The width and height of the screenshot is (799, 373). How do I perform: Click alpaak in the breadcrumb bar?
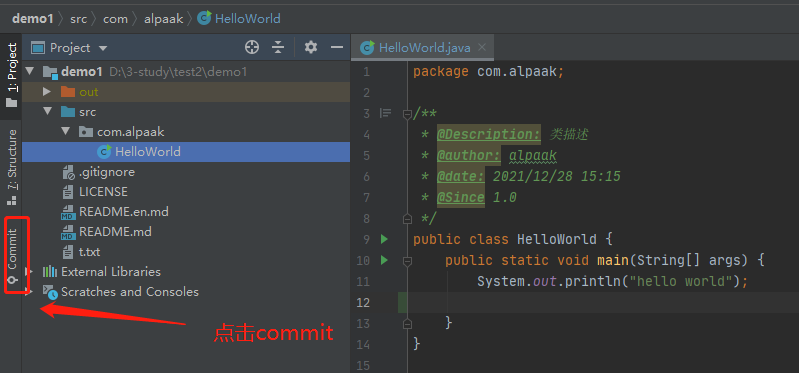(x=164, y=19)
